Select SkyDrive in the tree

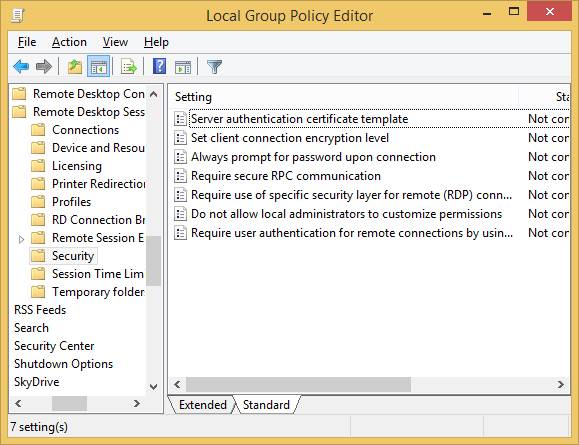tap(37, 382)
